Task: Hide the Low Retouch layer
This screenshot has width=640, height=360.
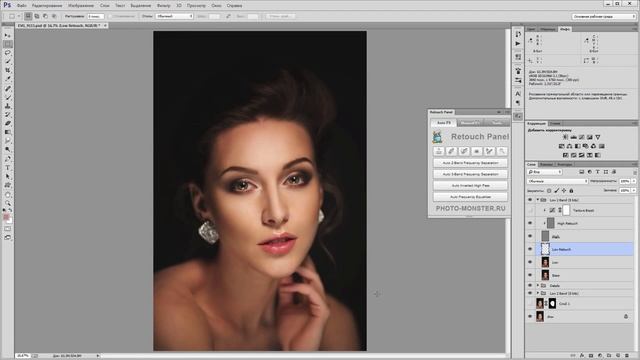Action: coord(530,249)
